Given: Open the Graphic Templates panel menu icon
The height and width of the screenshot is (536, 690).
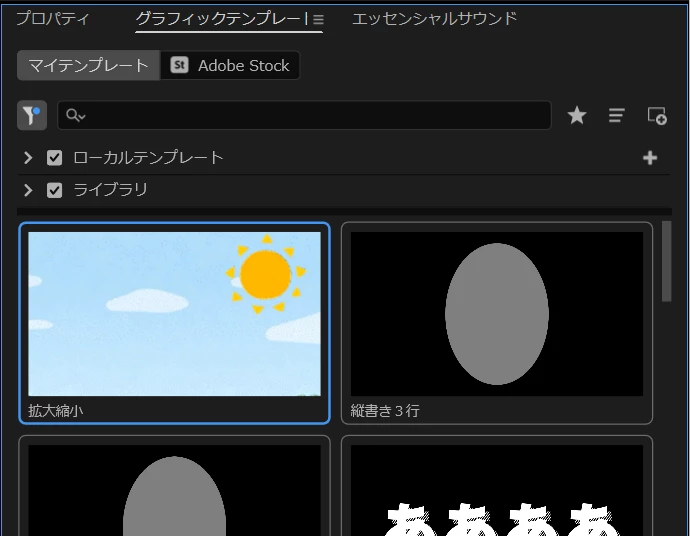Looking at the screenshot, I should (318, 19).
